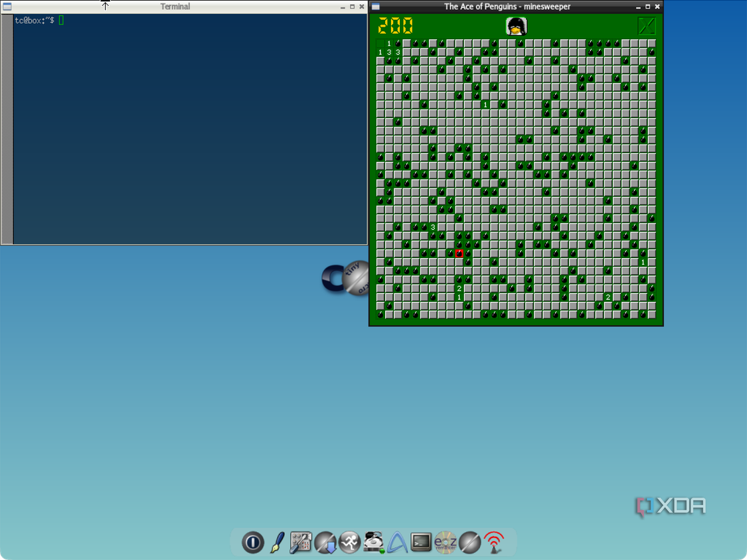Click the Terminal title bar text

point(175,7)
